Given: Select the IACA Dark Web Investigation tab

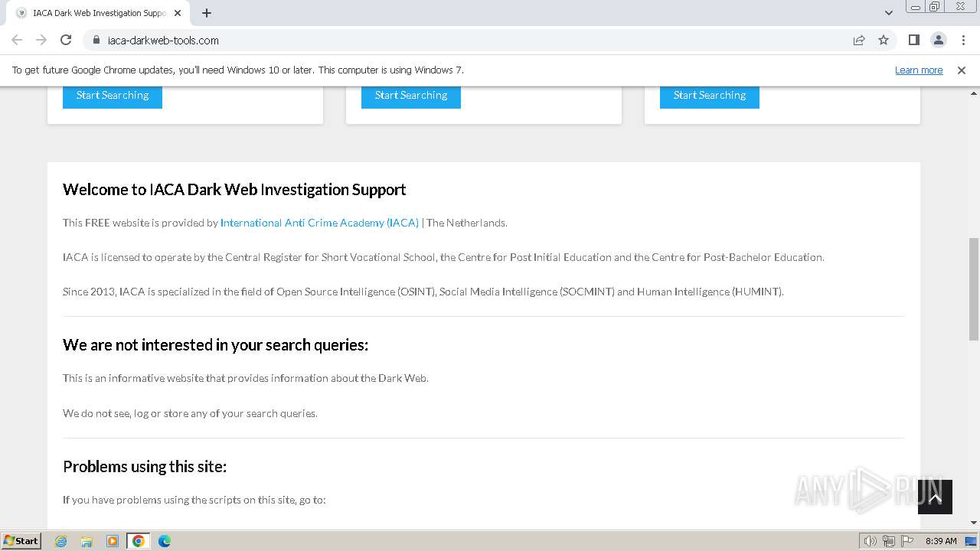Looking at the screenshot, I should (98, 13).
